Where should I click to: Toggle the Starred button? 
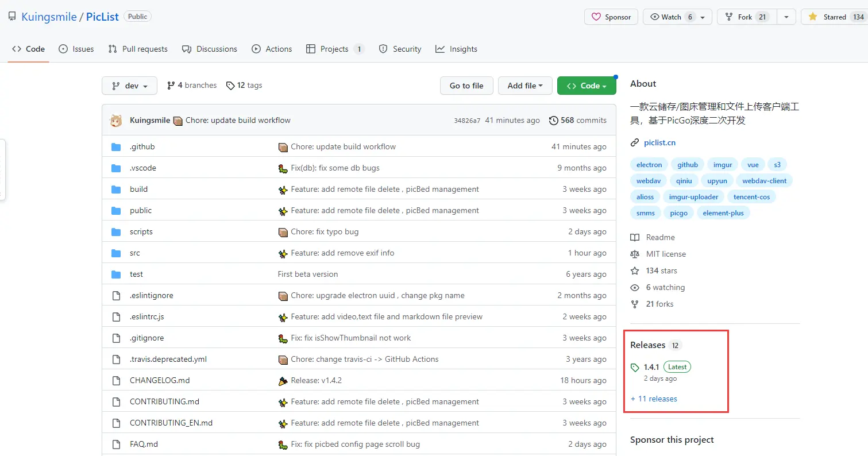pos(834,17)
